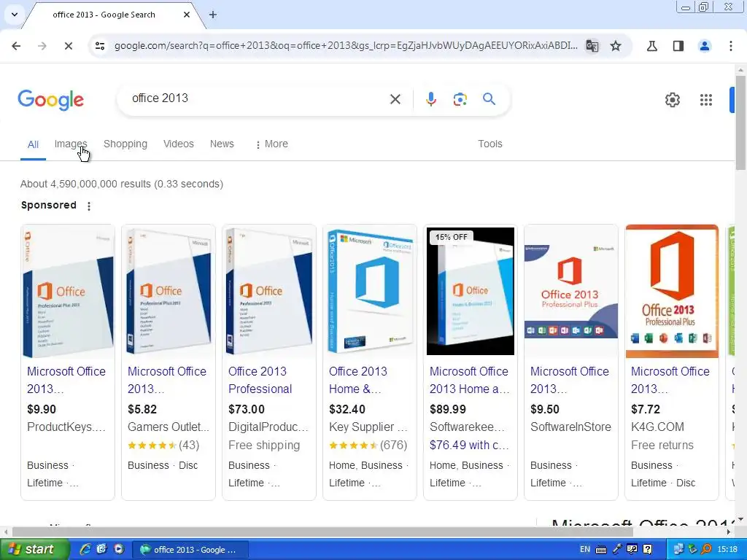Click the DigitalProduc Office box image
The image size is (747, 560).
269,292
